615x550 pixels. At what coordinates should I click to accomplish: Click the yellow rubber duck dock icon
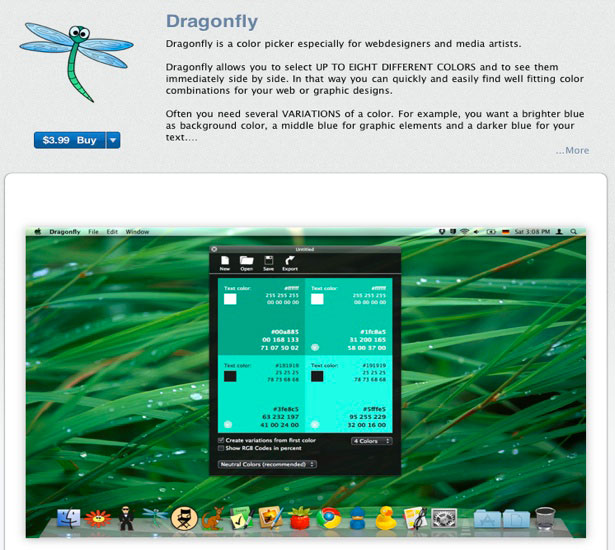click(386, 518)
